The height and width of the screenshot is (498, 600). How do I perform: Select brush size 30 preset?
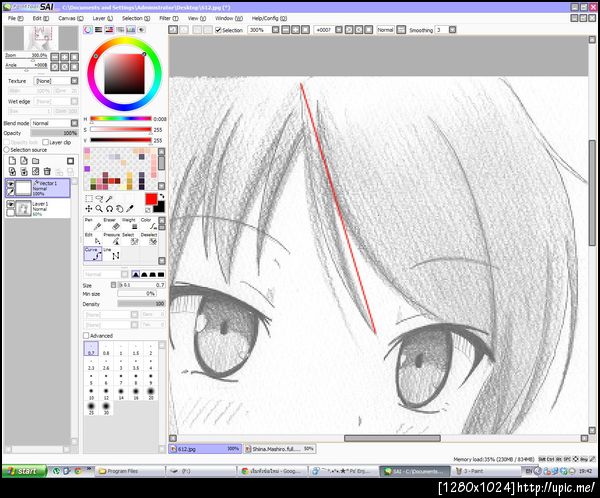(106, 408)
